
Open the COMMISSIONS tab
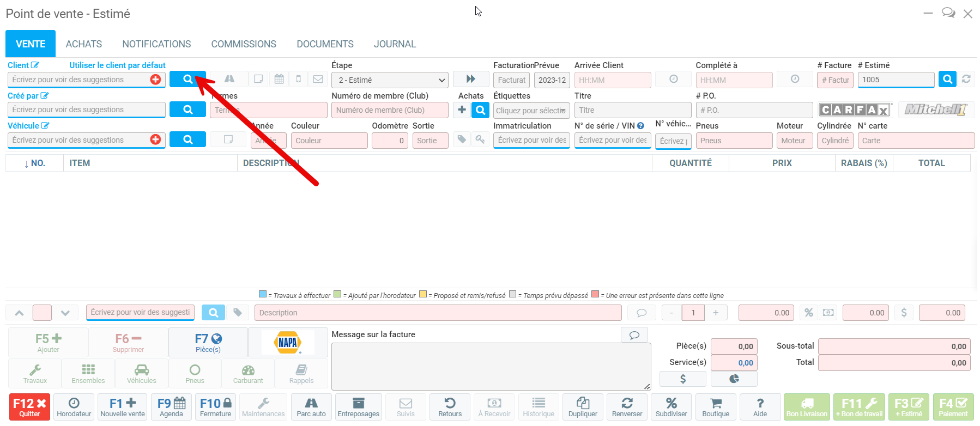click(x=244, y=44)
